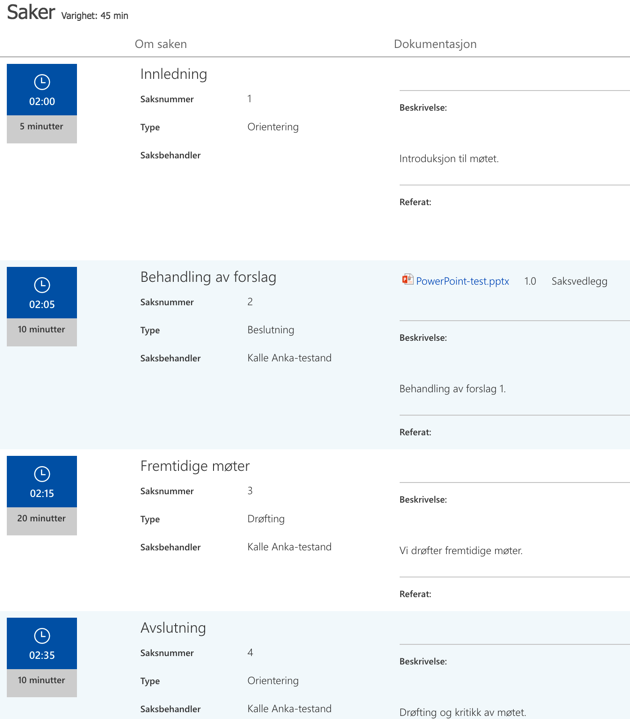Click the clock icon above 02:00
The width and height of the screenshot is (630, 719).
pyautogui.click(x=42, y=82)
